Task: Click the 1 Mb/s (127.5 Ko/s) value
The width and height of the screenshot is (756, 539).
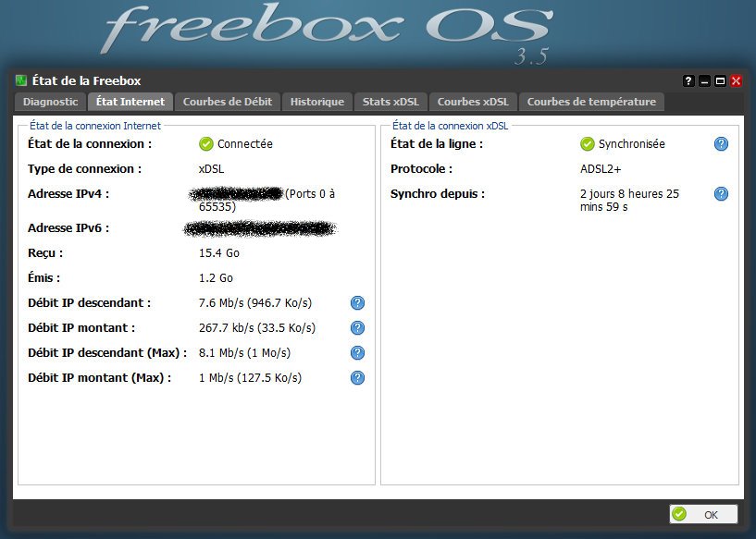Action: pyautogui.click(x=250, y=379)
